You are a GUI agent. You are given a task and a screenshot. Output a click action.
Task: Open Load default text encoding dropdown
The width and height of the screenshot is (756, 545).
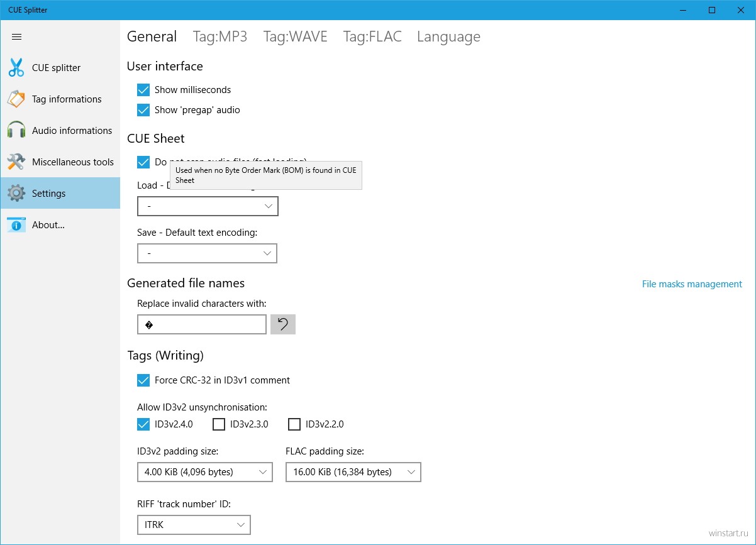pos(208,206)
